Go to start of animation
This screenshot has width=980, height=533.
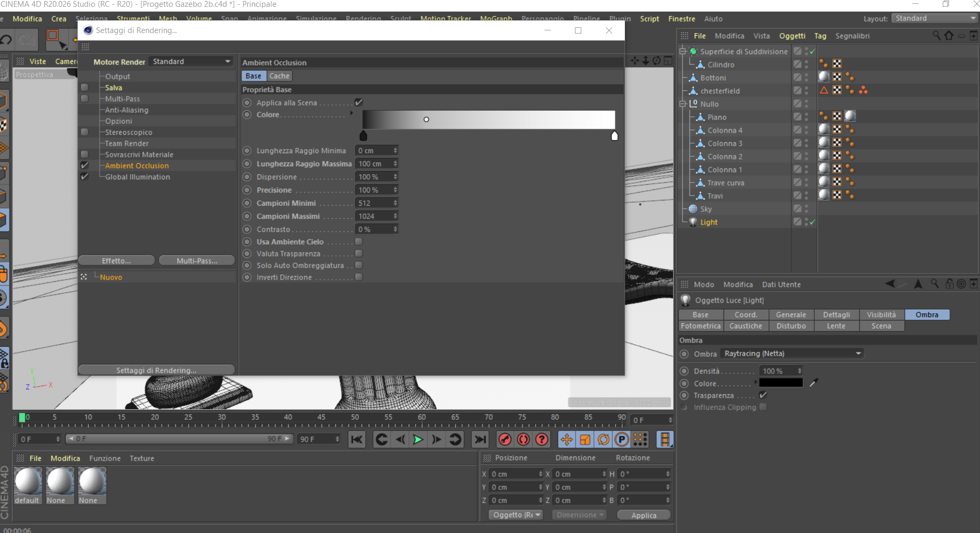pos(357,440)
